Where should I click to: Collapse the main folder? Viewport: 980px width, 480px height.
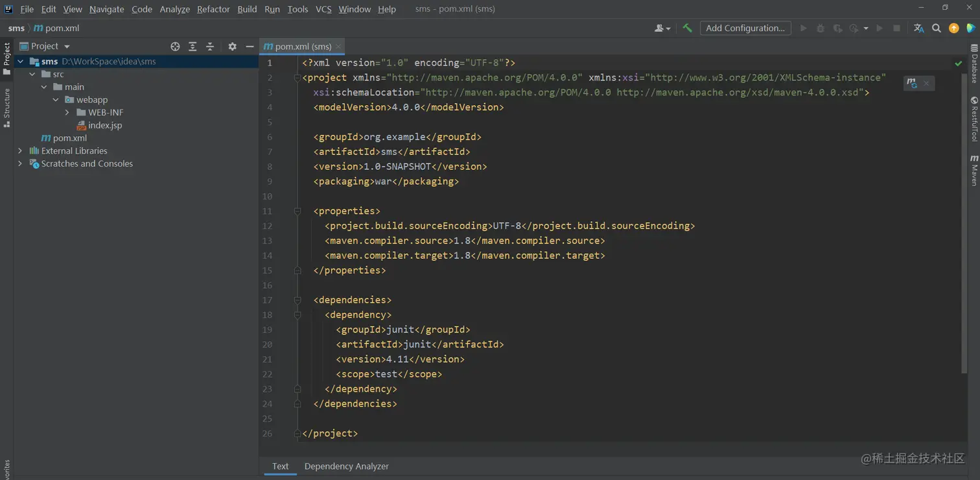[x=44, y=87]
